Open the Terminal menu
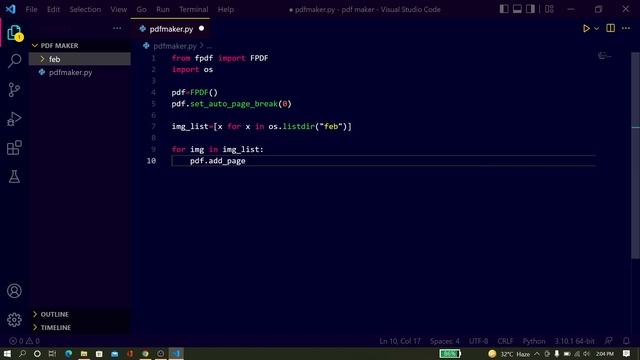Screen dimensions: 640x360 (x=193, y=9)
